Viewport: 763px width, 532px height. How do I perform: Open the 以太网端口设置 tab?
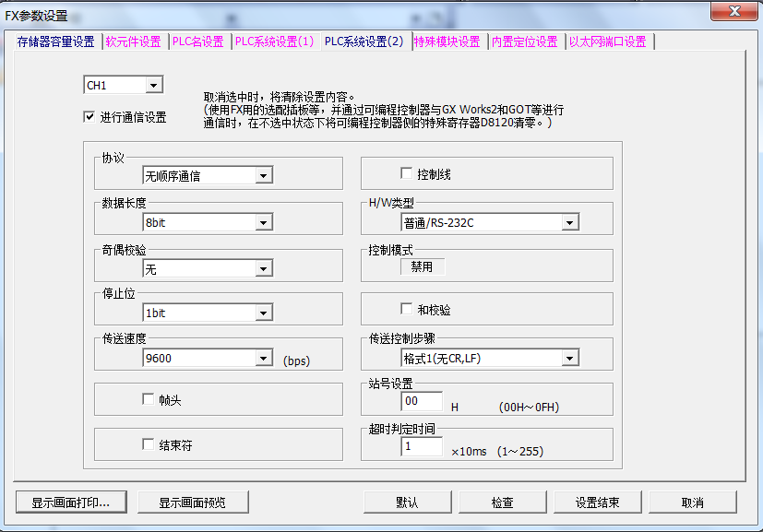tap(608, 41)
